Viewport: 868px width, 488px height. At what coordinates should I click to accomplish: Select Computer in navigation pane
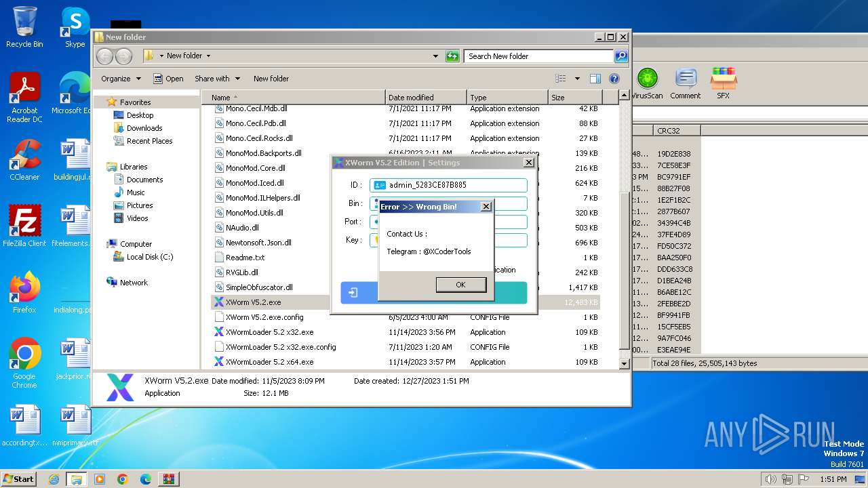click(x=136, y=244)
